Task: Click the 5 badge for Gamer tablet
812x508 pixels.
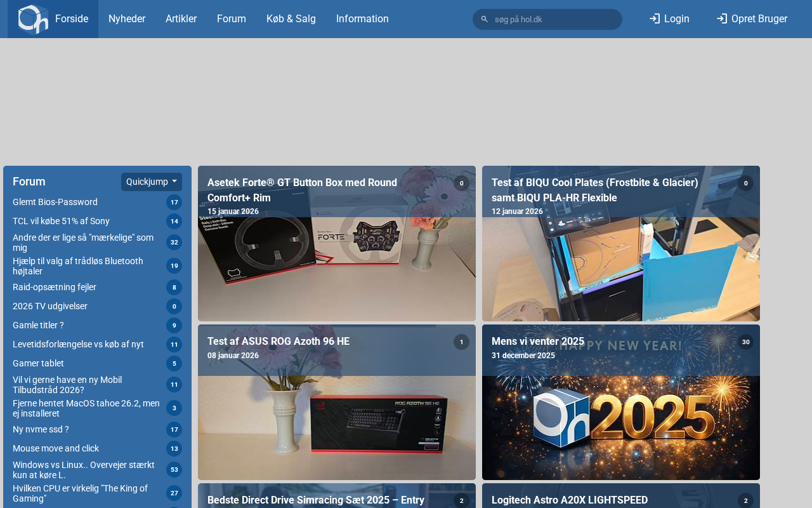Action: [x=174, y=363]
